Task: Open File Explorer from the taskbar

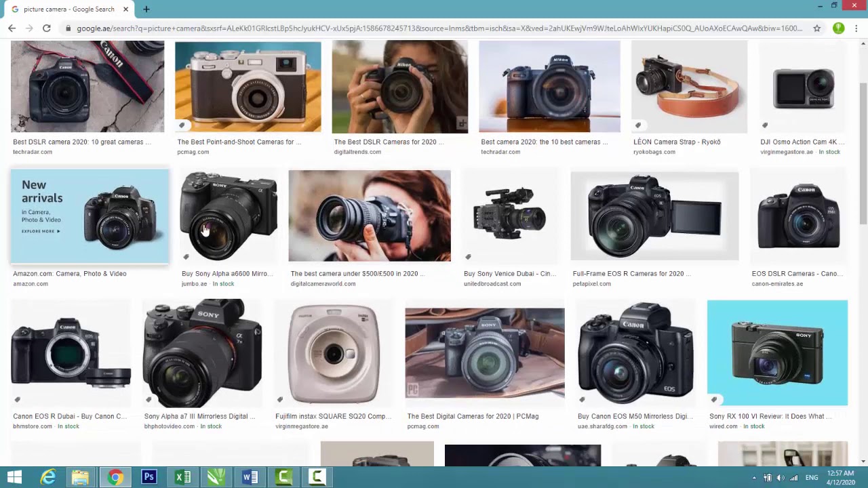Action: (81, 477)
